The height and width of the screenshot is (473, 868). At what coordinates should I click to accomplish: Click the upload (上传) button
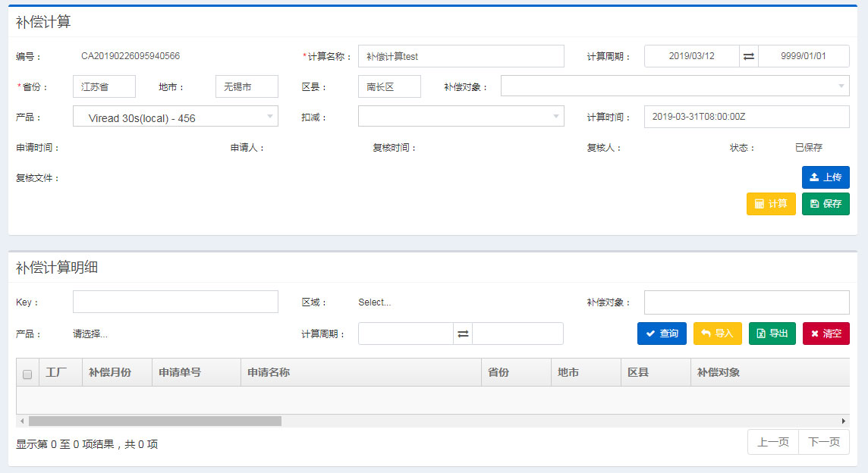[x=825, y=177]
